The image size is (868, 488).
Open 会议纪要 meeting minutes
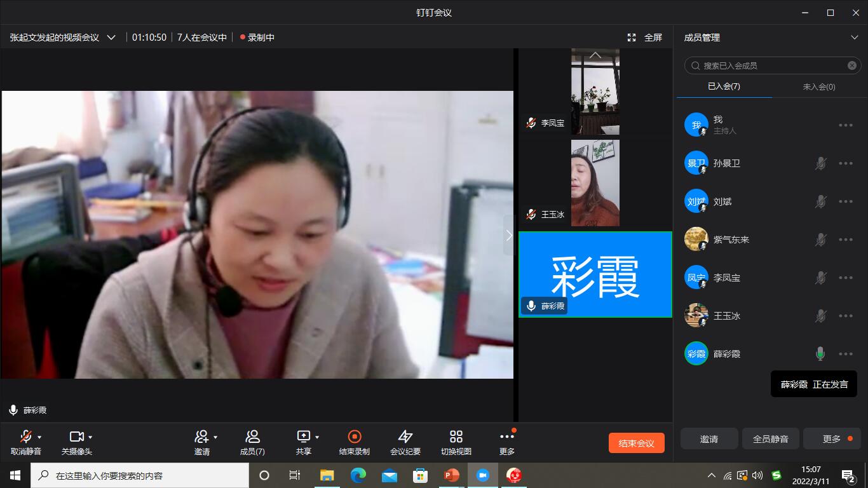pyautogui.click(x=405, y=442)
